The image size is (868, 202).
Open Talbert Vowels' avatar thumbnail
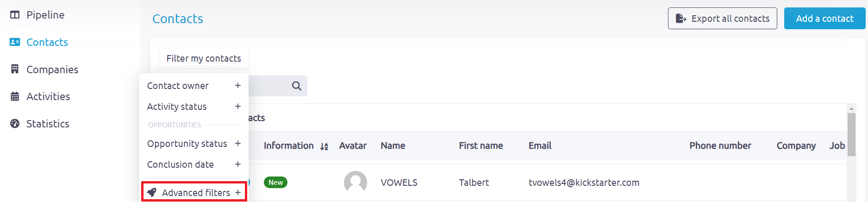point(356,182)
